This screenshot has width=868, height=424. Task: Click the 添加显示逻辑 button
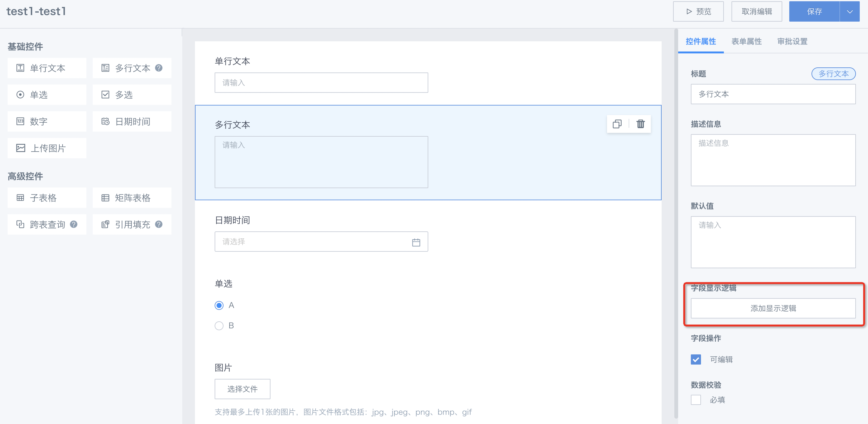(x=773, y=308)
